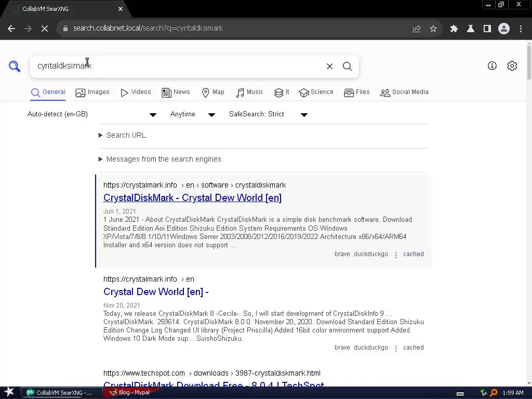Click the browser back arrow

tap(11, 29)
